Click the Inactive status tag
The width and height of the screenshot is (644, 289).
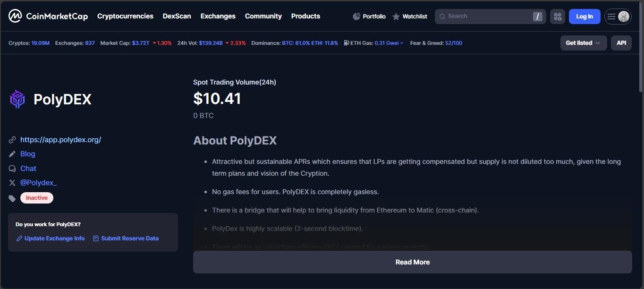click(37, 198)
